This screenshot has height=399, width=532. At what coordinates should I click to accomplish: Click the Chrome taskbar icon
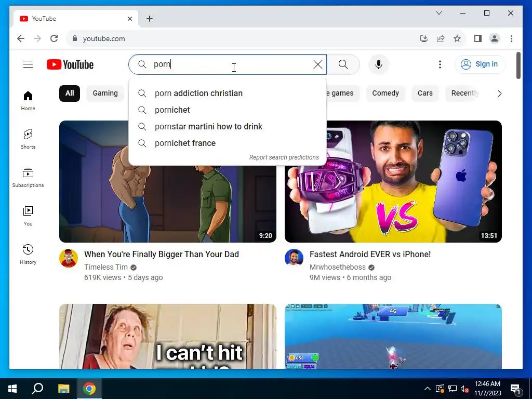(x=89, y=389)
